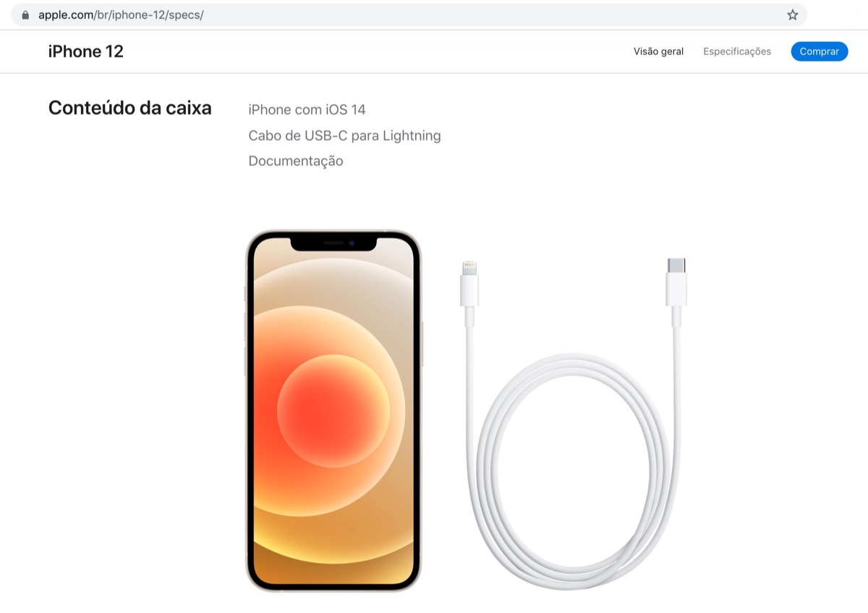This screenshot has height=613, width=868.
Task: Click the Lightning connector tip of the cable
Action: pos(469,267)
